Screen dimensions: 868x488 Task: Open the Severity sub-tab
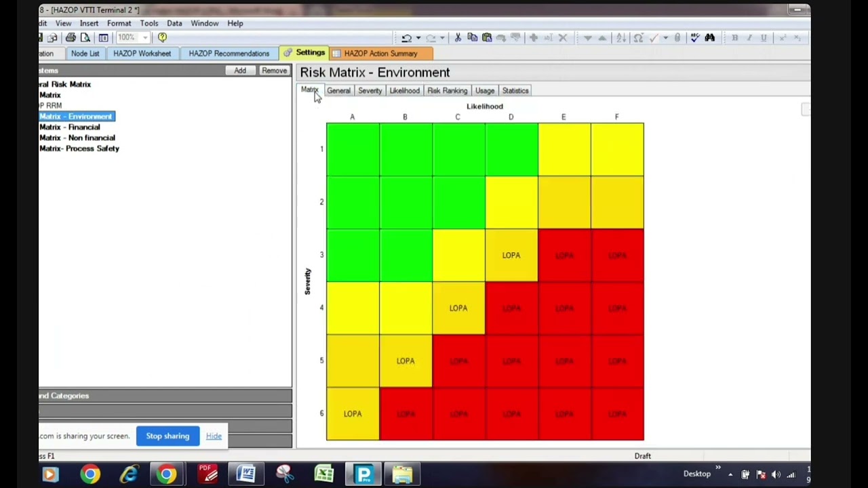point(370,91)
